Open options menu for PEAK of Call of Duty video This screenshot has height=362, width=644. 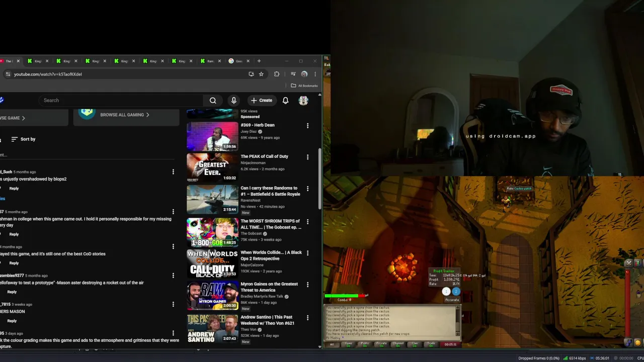(x=307, y=157)
